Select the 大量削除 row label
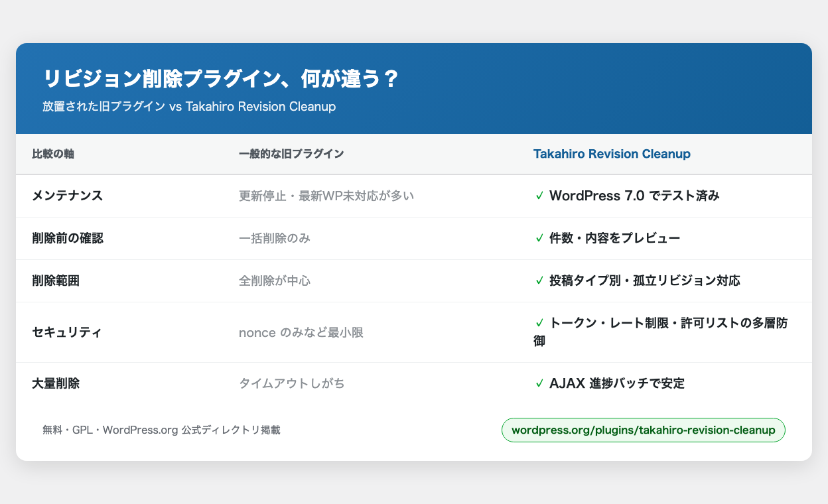Image resolution: width=828 pixels, height=504 pixels. point(56,383)
